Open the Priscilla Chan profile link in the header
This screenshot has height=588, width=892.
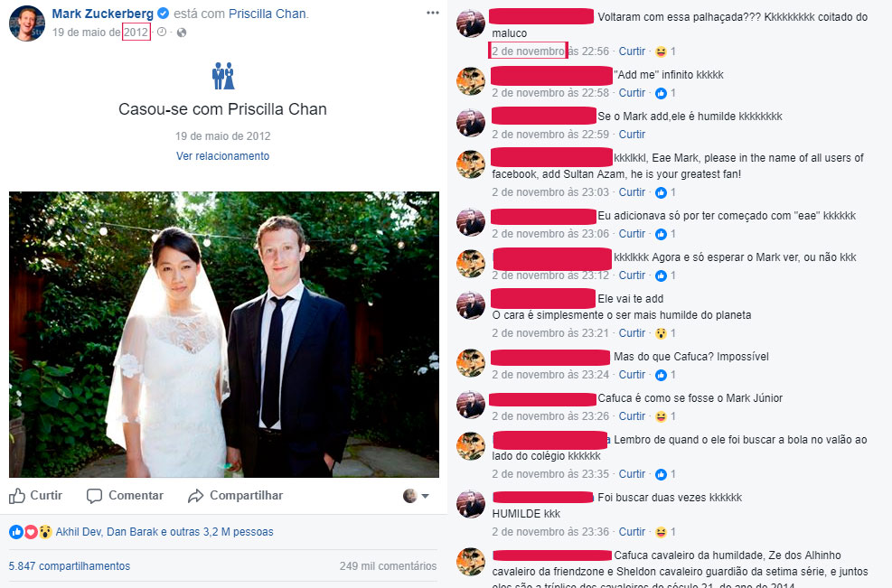pyautogui.click(x=268, y=14)
